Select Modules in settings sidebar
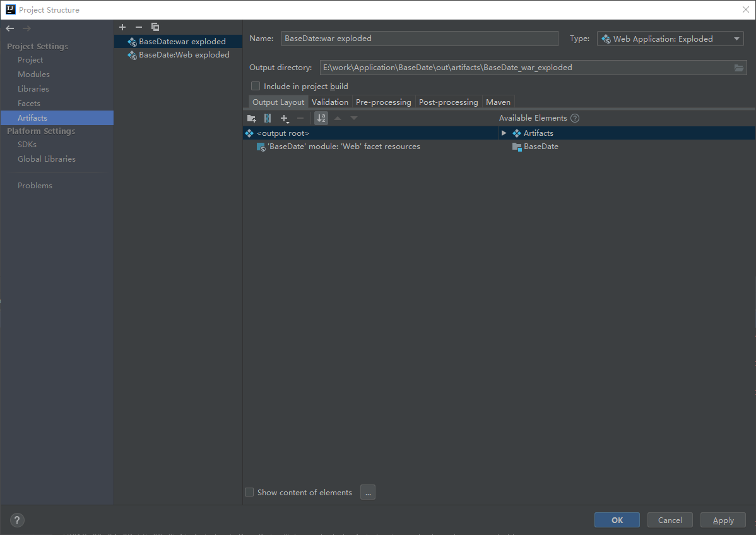This screenshot has height=535, width=756. pyautogui.click(x=33, y=75)
